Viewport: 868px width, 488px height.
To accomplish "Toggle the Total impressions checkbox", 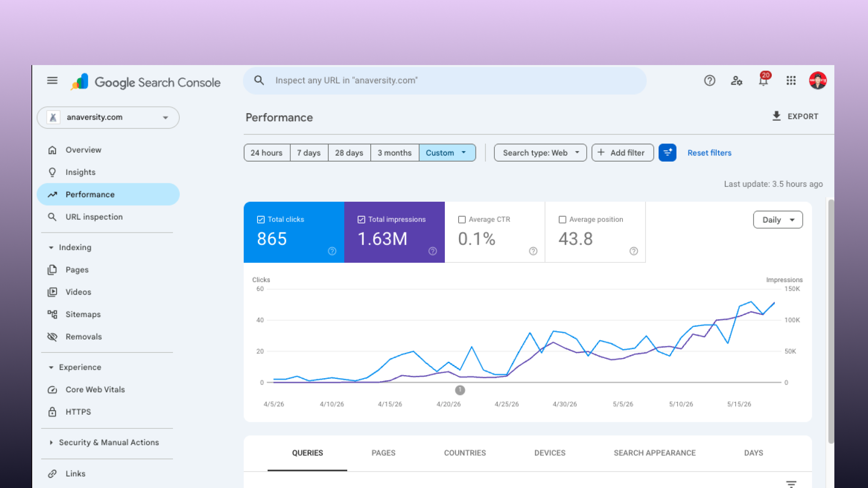I will (361, 219).
